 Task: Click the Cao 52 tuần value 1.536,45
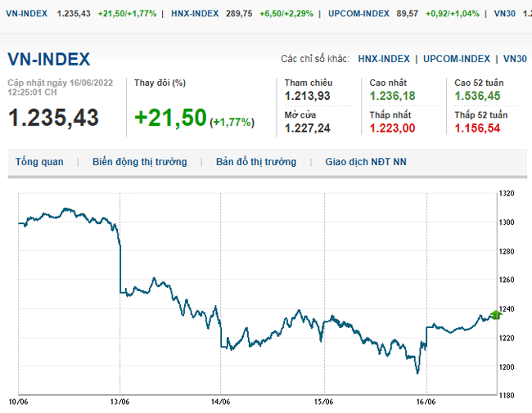tap(477, 97)
